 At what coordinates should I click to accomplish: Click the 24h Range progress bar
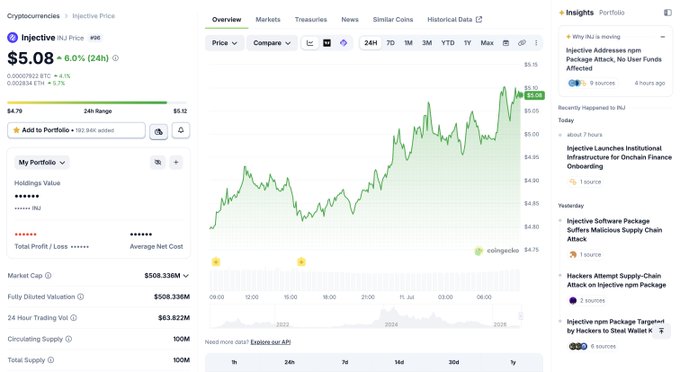(97, 103)
